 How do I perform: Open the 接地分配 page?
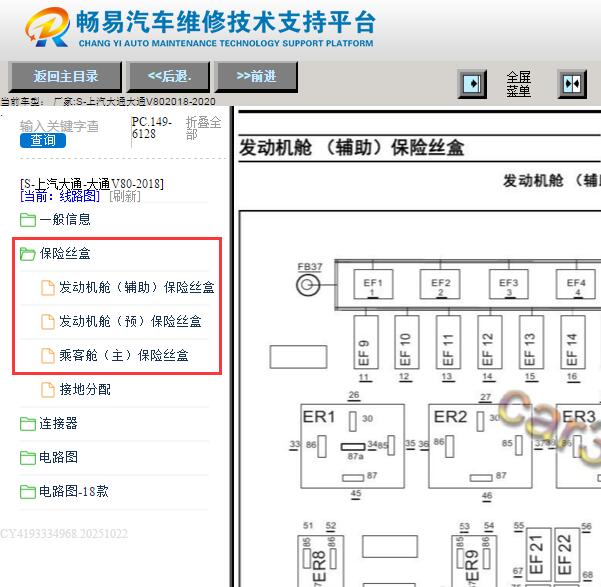[85, 389]
